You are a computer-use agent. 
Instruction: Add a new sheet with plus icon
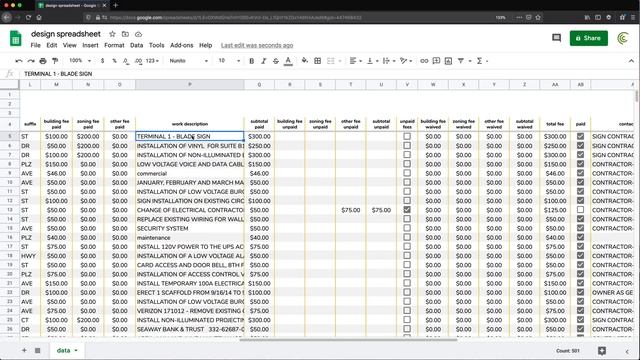pos(24,350)
